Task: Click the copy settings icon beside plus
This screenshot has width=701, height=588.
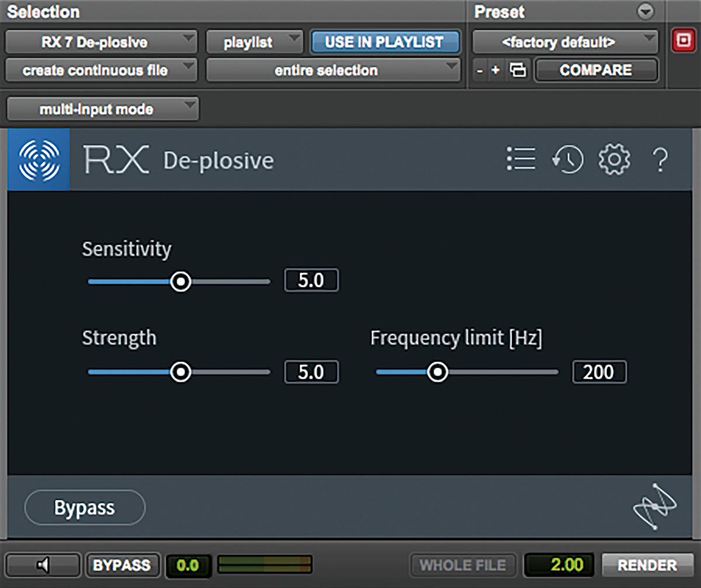Action: pos(517,70)
